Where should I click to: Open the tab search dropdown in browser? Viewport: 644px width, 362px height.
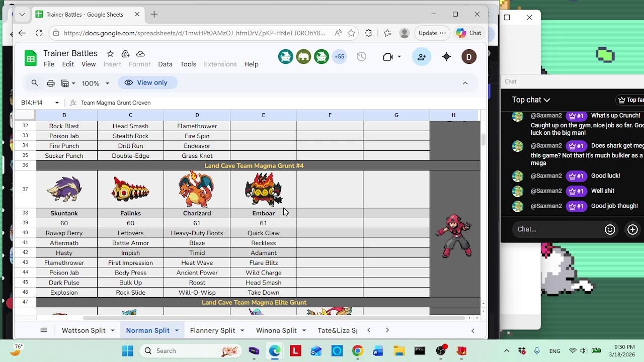click(22, 14)
